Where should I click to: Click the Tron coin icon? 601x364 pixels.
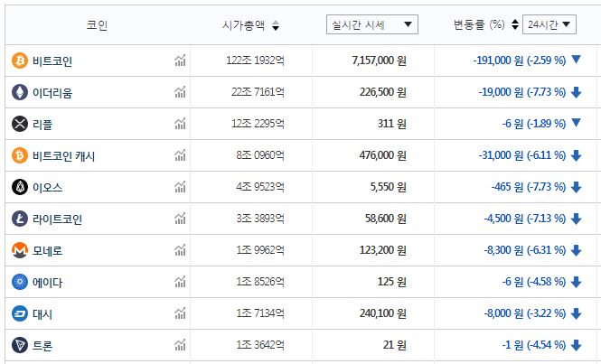coord(19,345)
